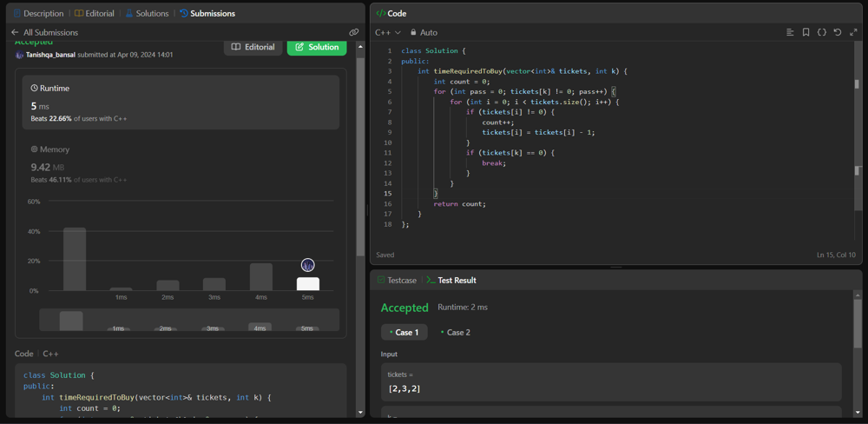Click the 'break;' statement on line 12
This screenshot has height=424, width=868.
tap(495, 163)
